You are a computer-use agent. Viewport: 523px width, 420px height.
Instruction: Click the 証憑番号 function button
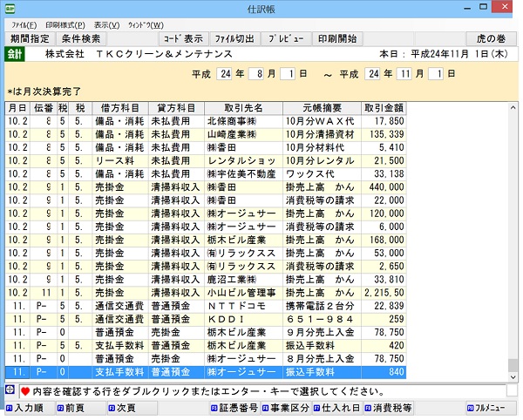pyautogui.click(x=234, y=408)
